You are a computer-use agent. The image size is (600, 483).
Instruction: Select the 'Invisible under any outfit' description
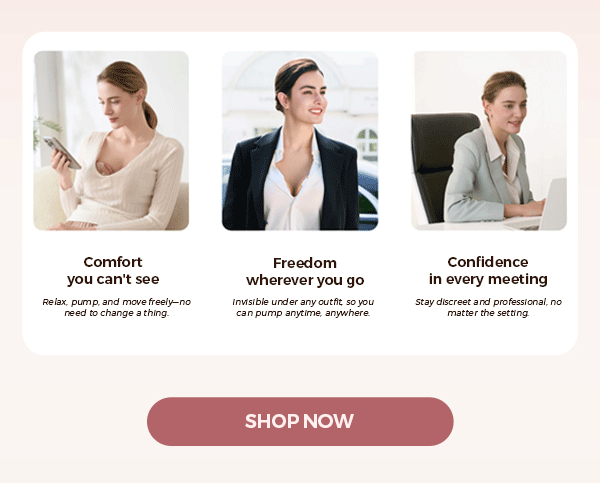[x=303, y=307]
